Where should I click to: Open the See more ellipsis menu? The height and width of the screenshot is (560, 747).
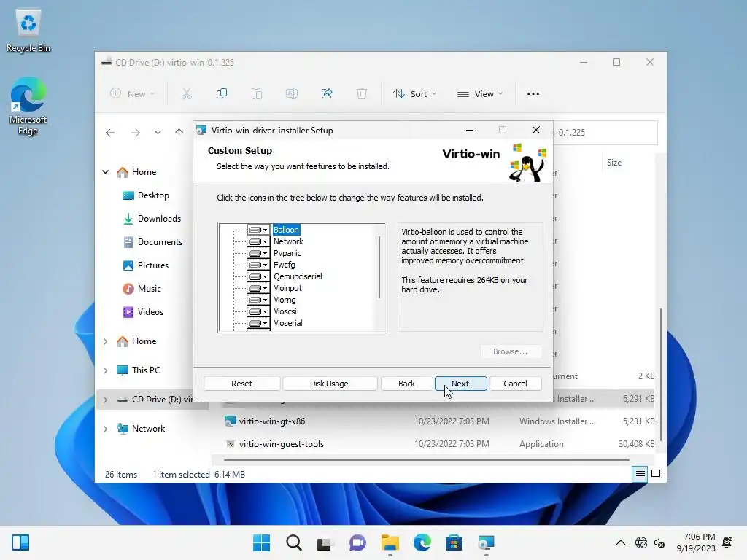(x=533, y=94)
